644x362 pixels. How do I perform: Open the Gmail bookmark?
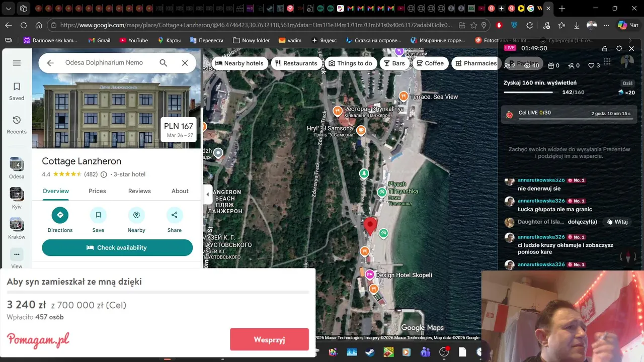coord(99,40)
